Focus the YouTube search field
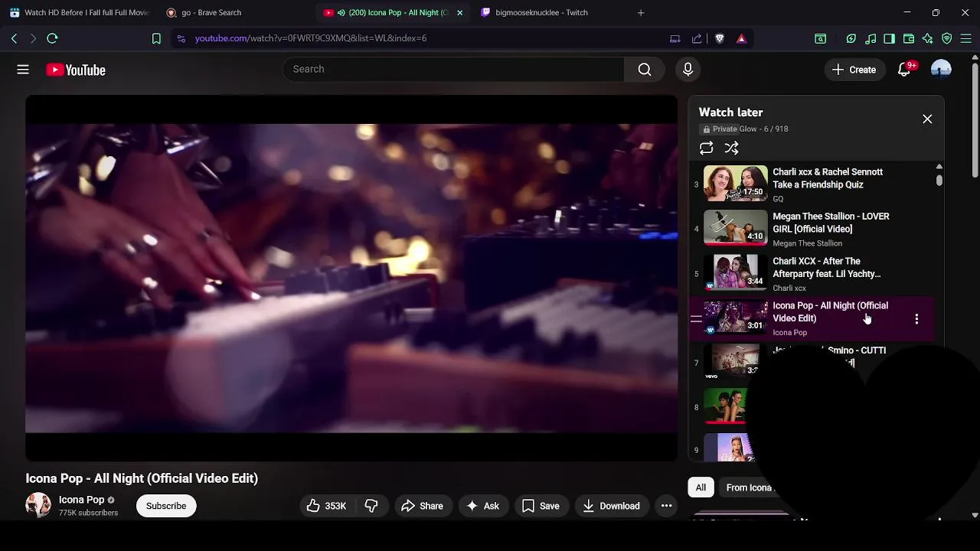The height and width of the screenshot is (551, 980). pyautogui.click(x=454, y=70)
